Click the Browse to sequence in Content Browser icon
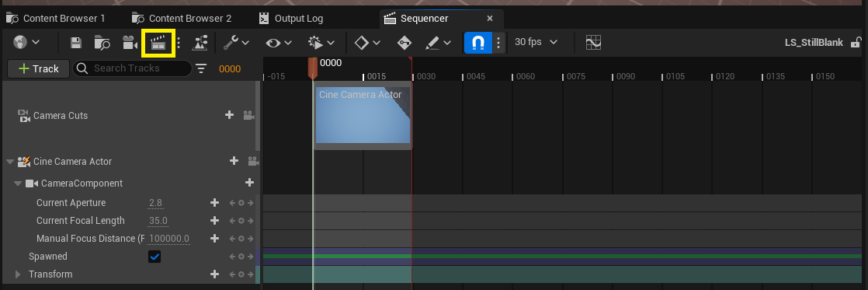The width and height of the screenshot is (868, 290). [102, 43]
